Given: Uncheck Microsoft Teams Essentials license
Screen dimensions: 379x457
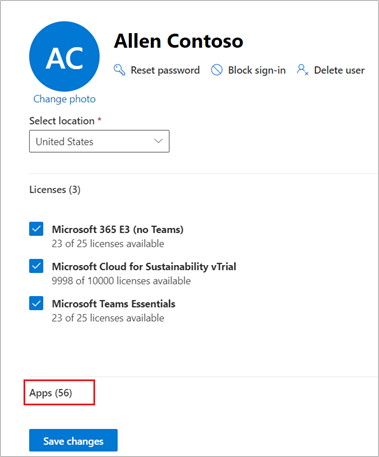Looking at the screenshot, I should [x=36, y=303].
